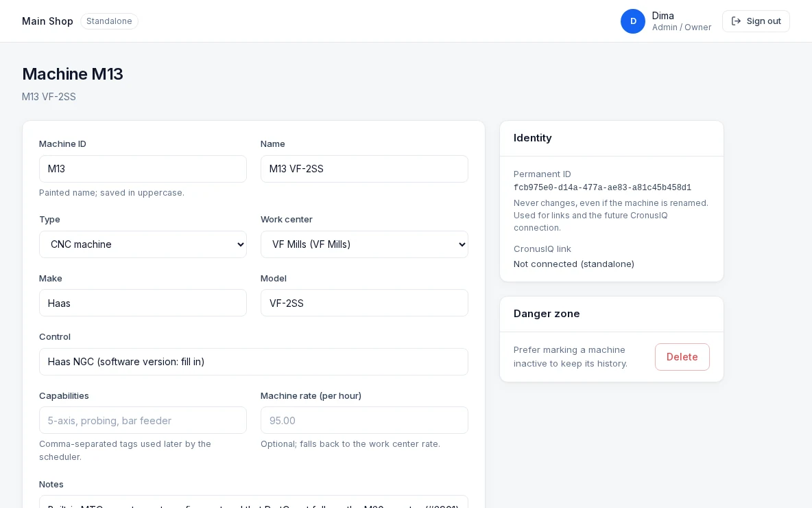
Task: Click the Machine rate per hour field
Action: [365, 420]
